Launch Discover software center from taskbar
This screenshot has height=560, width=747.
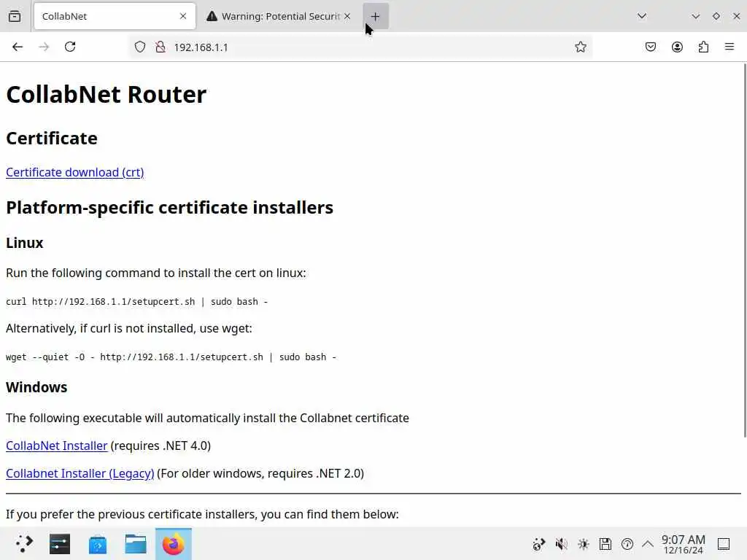[98, 544]
